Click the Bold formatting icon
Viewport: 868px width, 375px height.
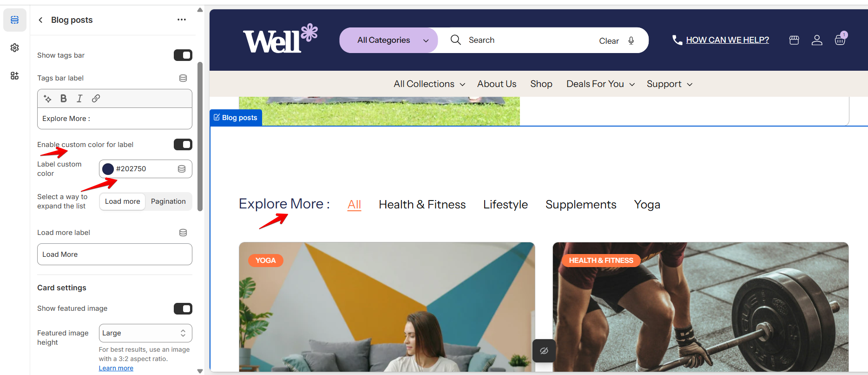point(64,98)
